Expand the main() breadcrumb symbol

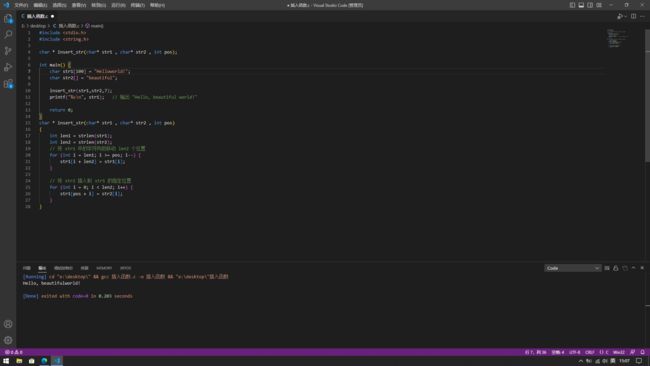point(95,26)
